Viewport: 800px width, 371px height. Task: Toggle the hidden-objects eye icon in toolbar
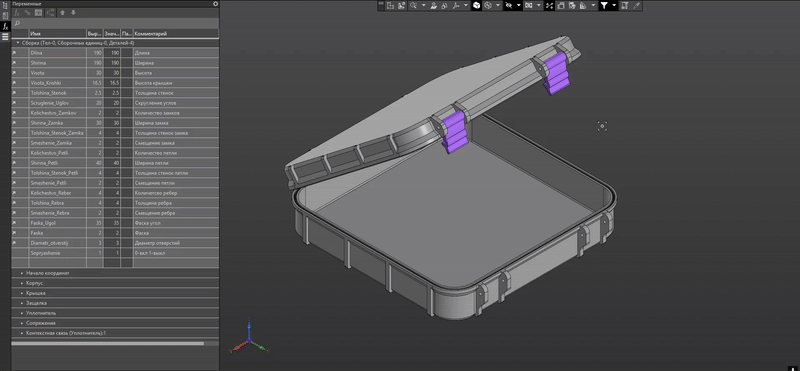(x=508, y=6)
